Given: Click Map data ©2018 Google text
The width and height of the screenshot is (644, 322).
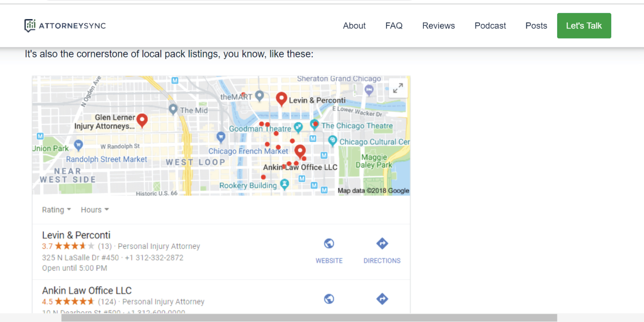Looking at the screenshot, I should [x=373, y=190].
